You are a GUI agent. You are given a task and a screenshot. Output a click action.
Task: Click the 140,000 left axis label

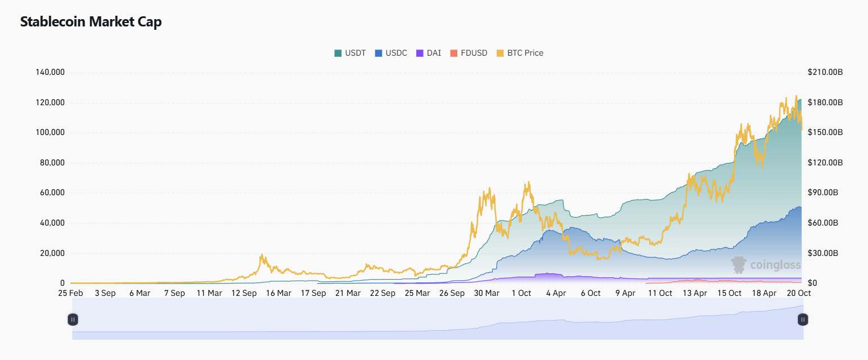tap(51, 72)
